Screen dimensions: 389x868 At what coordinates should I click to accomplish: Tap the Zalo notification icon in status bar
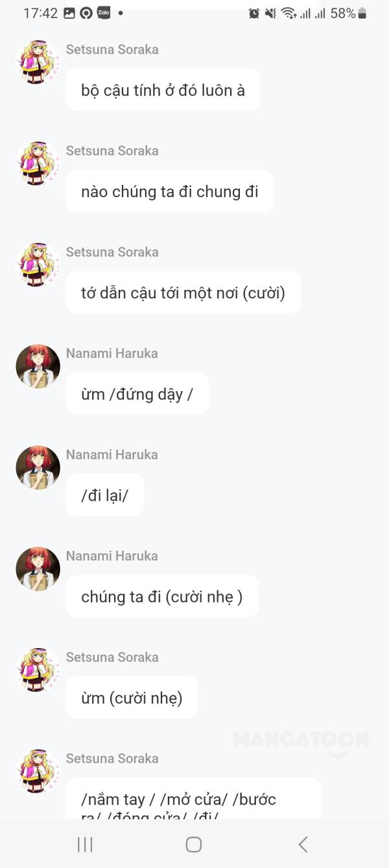(x=103, y=12)
